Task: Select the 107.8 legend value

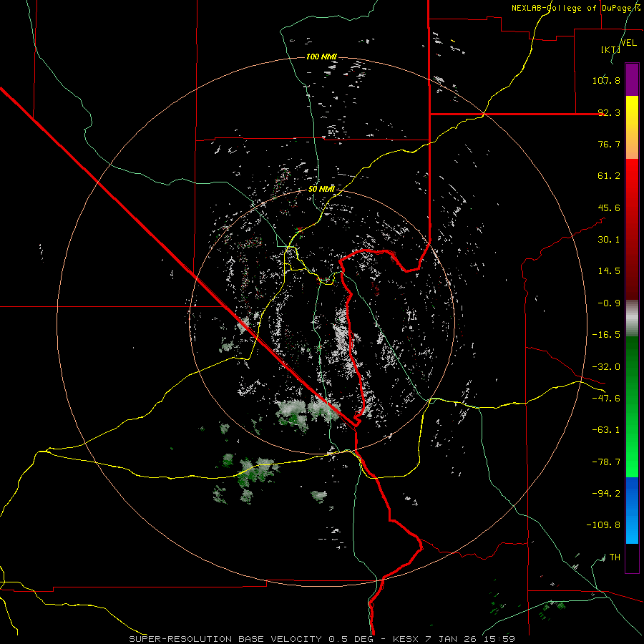Action: coord(606,80)
